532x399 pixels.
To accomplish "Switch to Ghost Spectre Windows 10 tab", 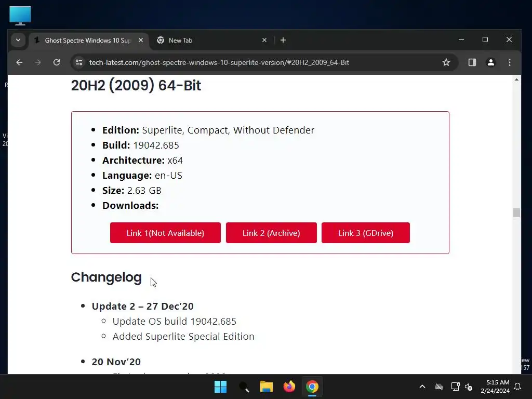I will point(87,41).
